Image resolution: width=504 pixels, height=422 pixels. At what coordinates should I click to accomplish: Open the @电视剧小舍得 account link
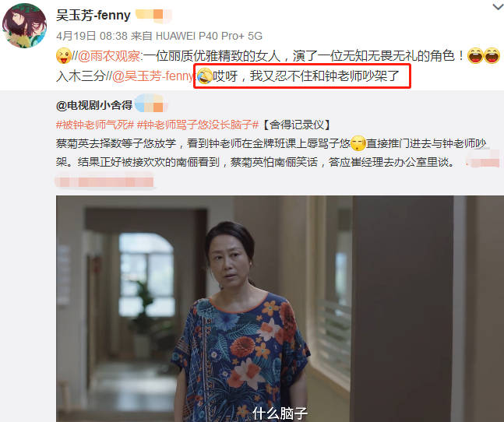click(x=94, y=105)
